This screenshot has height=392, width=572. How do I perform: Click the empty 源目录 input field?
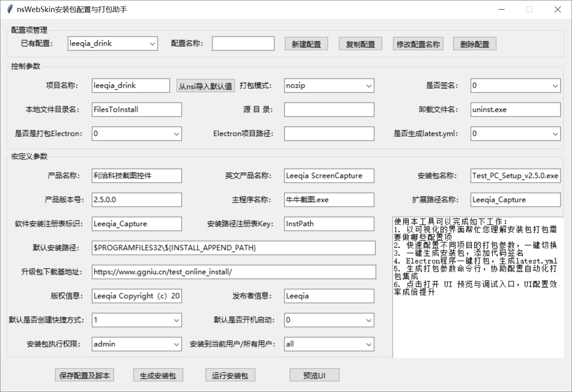pyautogui.click(x=329, y=110)
